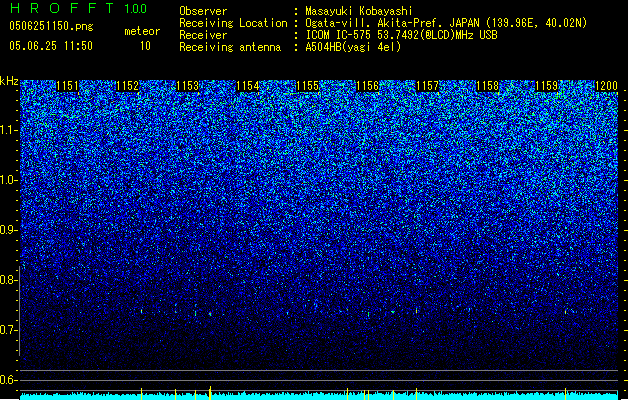Click the 0.8 frequency axis label
629x400 pixels.
click(x=8, y=280)
